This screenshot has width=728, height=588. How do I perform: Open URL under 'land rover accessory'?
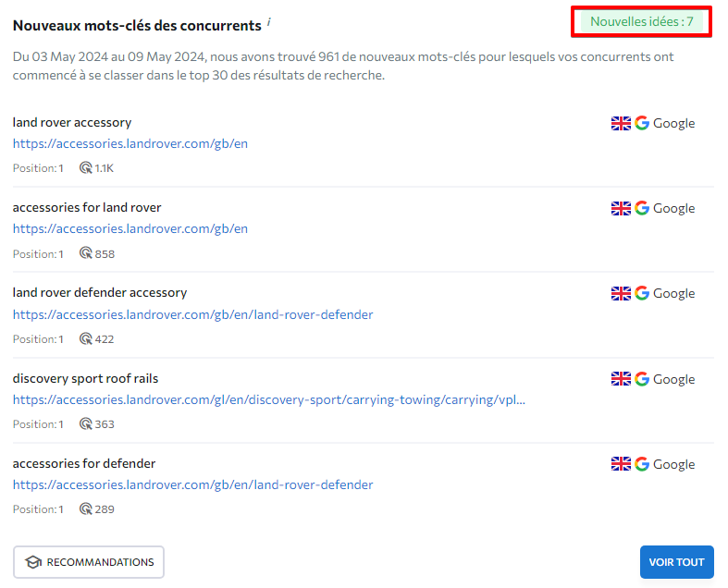click(130, 144)
